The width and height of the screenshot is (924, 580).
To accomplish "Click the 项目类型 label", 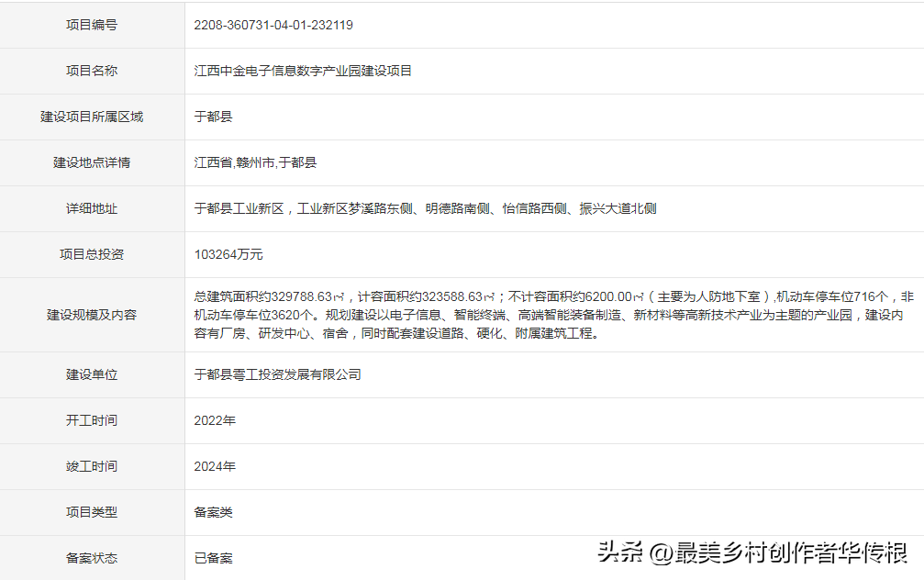I will pyautogui.click(x=92, y=513).
